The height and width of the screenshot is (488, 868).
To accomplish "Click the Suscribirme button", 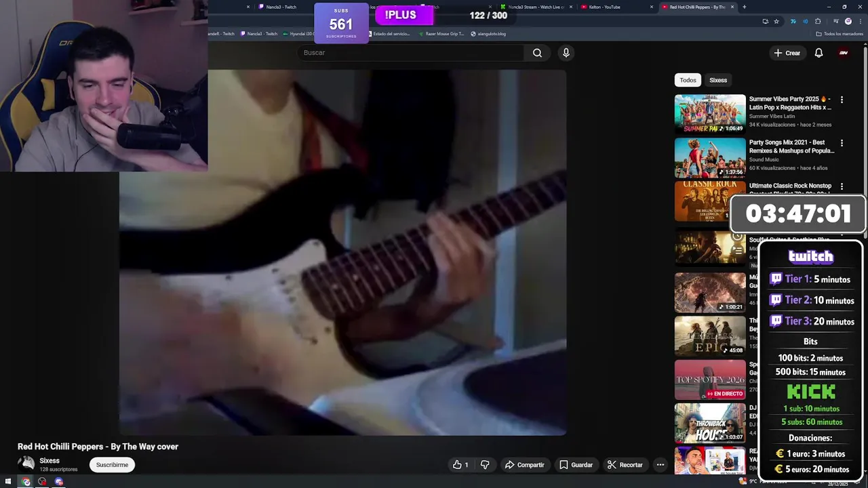I will pyautogui.click(x=112, y=465).
